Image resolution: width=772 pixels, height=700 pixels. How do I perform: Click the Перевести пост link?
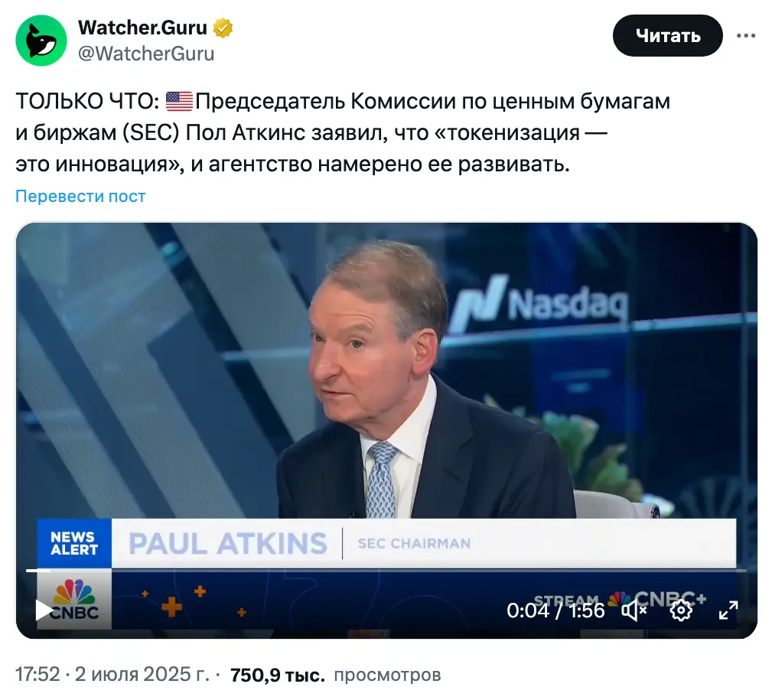tap(80, 196)
